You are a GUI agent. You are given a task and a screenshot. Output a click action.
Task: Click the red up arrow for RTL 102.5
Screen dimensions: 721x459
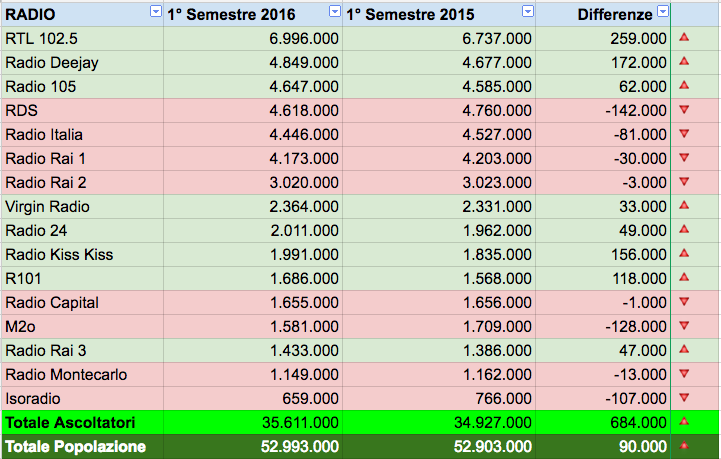pos(684,37)
